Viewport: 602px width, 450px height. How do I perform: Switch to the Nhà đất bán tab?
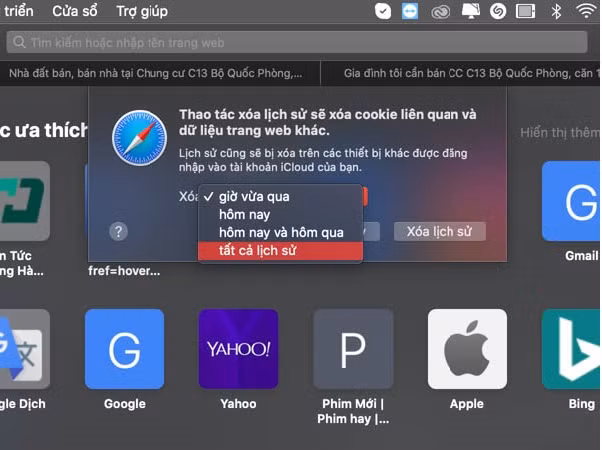(x=155, y=73)
